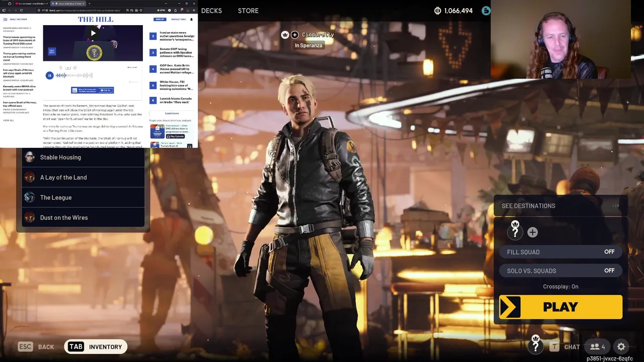644x362 pixels.
Task: Open Senate GOP losing patience headline
Action: (177, 52)
